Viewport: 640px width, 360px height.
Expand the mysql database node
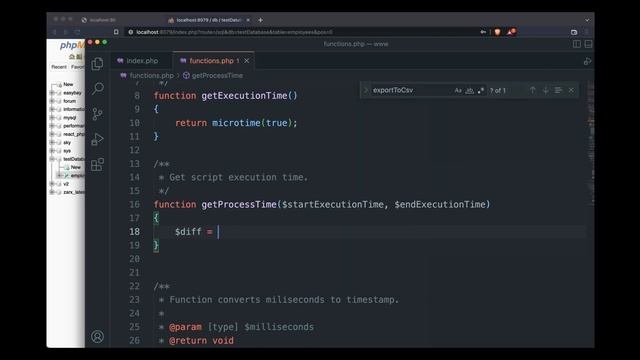tap(52, 118)
